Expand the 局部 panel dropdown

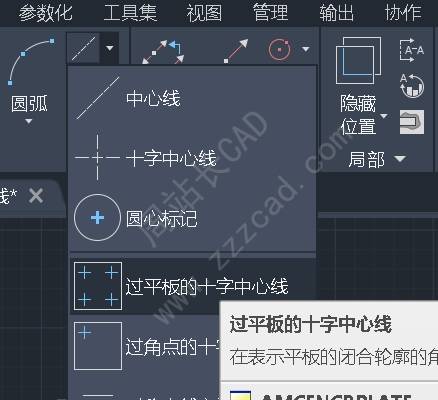point(400,159)
